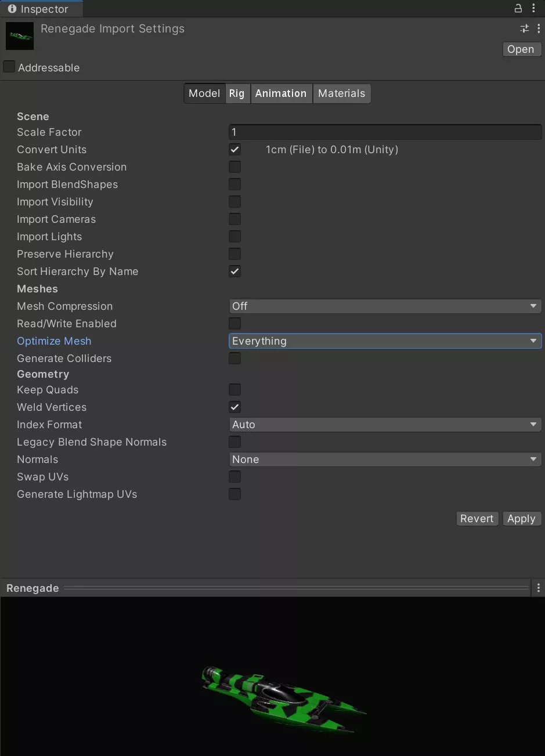
Task: Click the Open button
Action: click(x=521, y=49)
